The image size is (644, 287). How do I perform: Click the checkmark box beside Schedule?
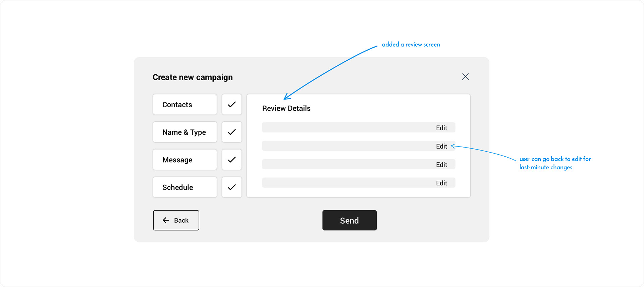click(x=232, y=187)
